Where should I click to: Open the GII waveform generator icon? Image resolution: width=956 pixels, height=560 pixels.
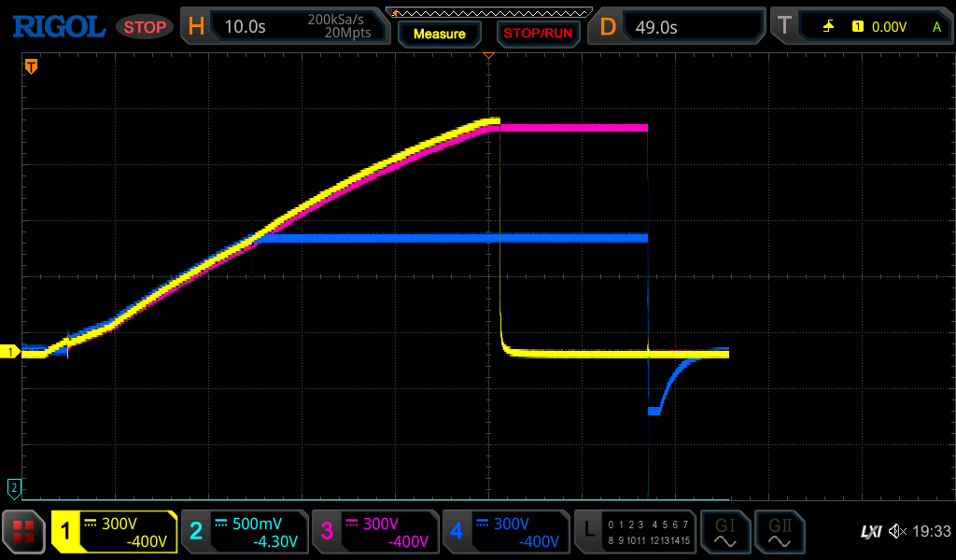point(780,532)
